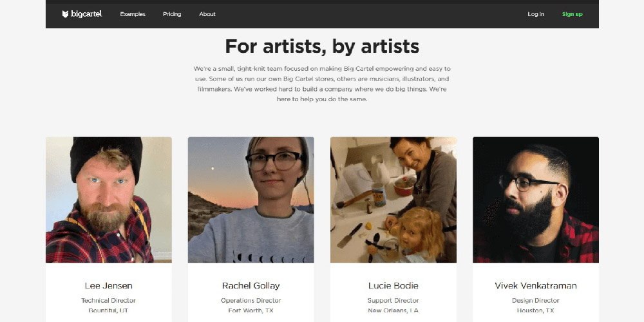Click the Operations Director title text
This screenshot has width=644, height=322.
point(251,301)
